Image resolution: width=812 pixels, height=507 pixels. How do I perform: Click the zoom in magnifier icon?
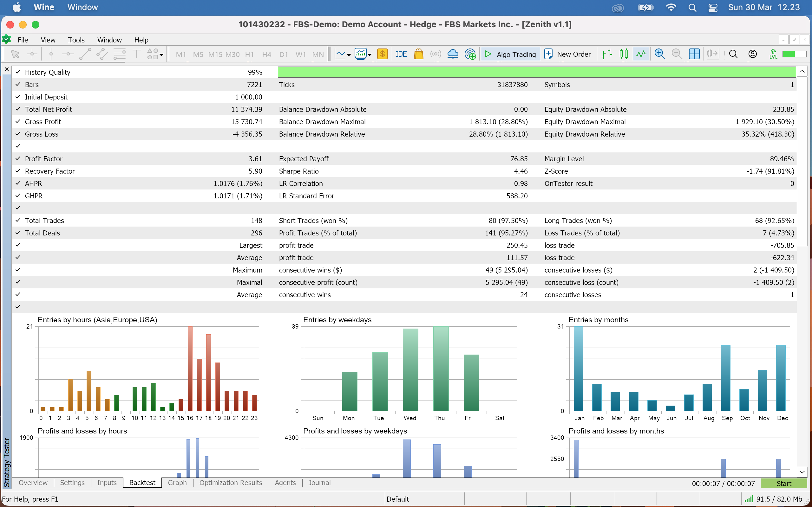[660, 54]
